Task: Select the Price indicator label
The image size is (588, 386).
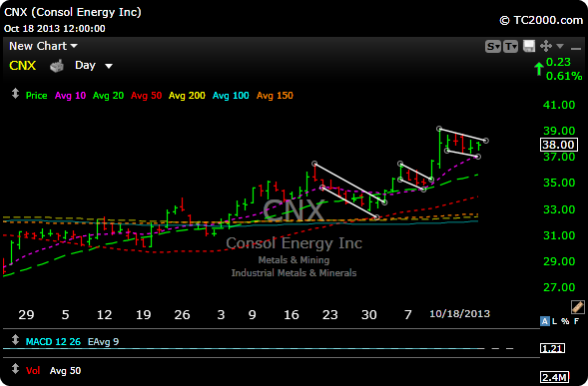Action: point(36,96)
